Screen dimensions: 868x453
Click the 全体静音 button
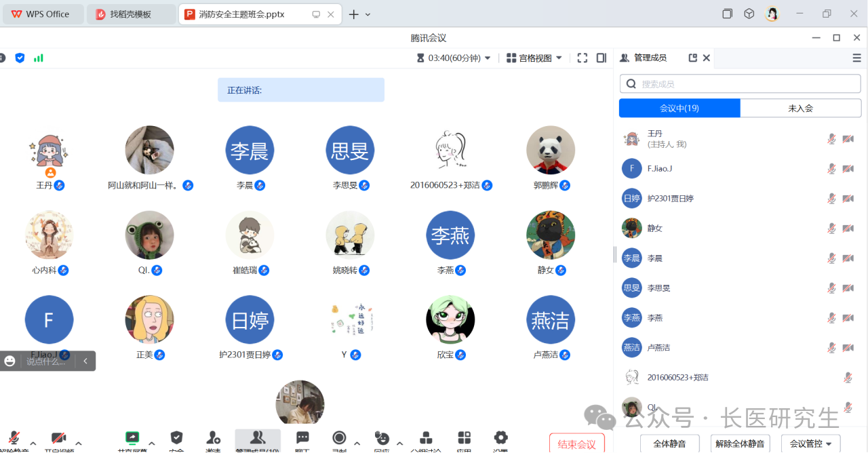669,444
